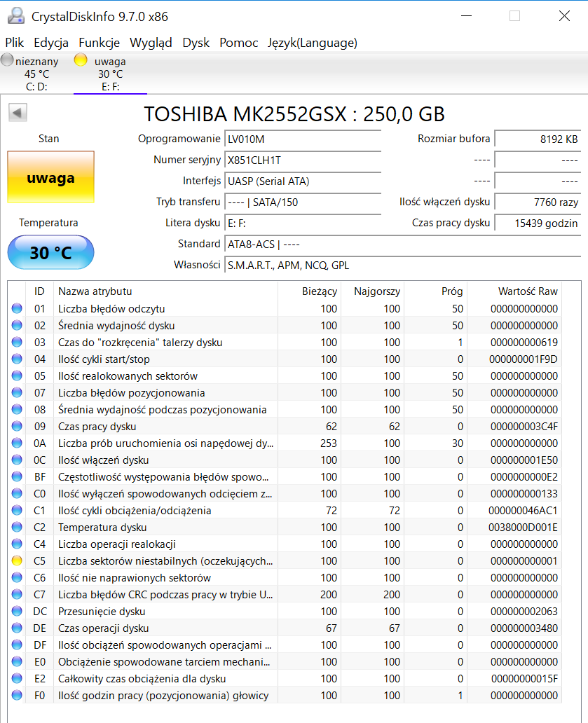Click the blue status dot for attribute C1
This screenshot has height=723, width=588.
[17, 510]
